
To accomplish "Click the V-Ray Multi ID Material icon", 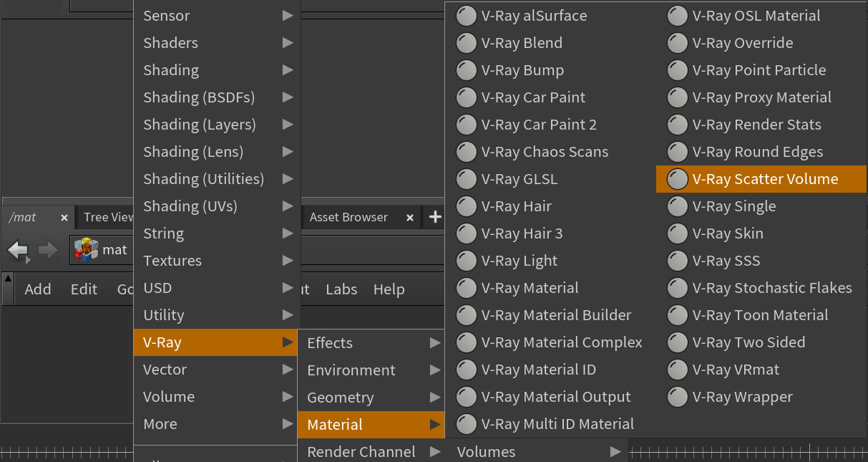I will 467,424.
